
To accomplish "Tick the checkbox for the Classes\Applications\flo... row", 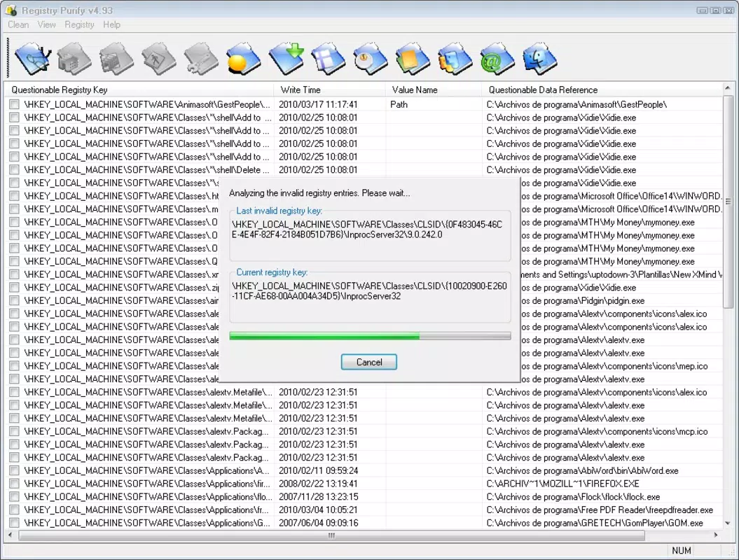I will point(14,496).
